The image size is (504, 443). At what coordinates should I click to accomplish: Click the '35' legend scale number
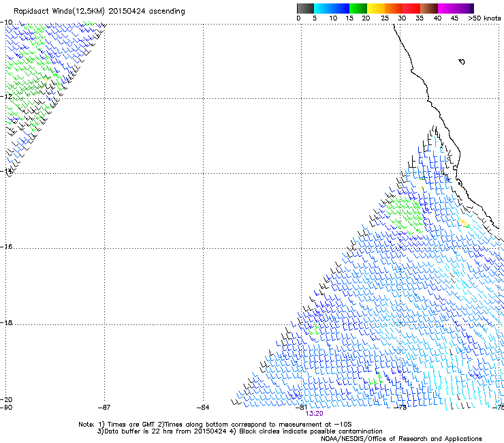tap(420, 18)
